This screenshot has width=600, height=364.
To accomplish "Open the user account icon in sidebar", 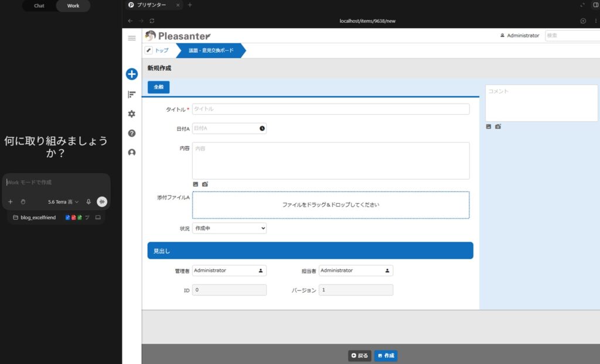I will click(x=132, y=152).
